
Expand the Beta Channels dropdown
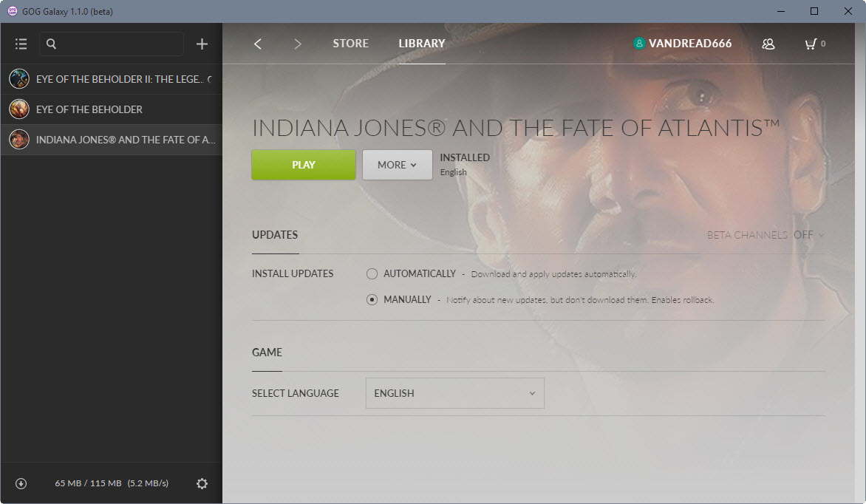[766, 235]
